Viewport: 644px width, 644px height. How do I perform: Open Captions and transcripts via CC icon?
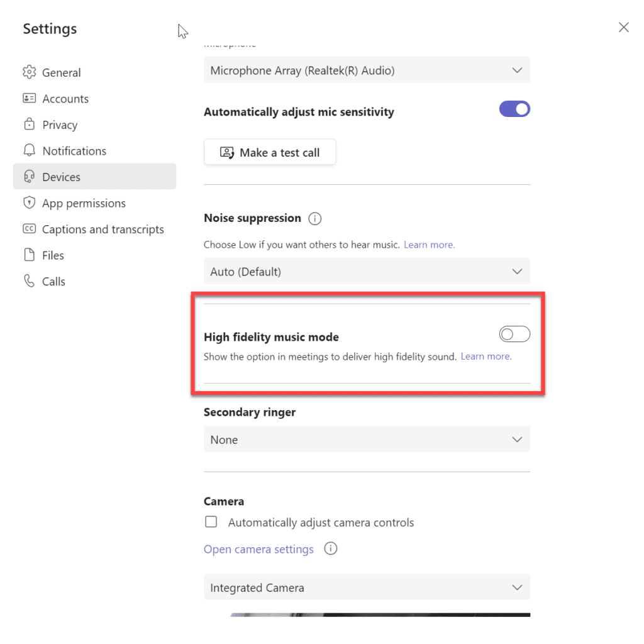click(29, 229)
